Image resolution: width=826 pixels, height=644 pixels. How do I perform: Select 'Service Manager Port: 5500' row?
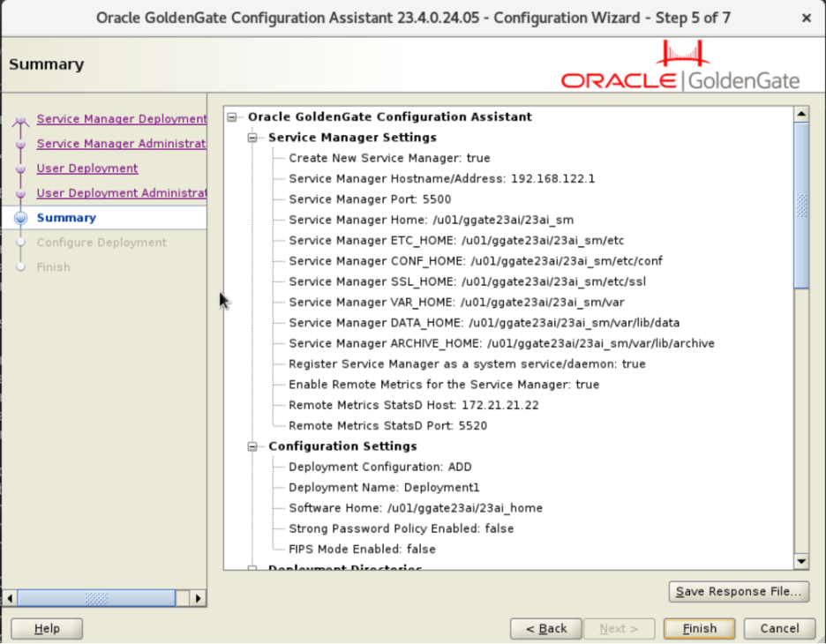370,199
